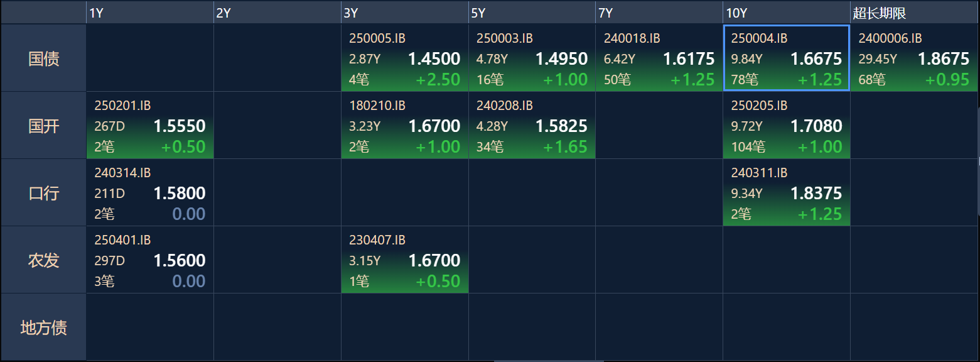Click the 230407.IB 3Y cell
The image size is (980, 362).
click(x=404, y=260)
